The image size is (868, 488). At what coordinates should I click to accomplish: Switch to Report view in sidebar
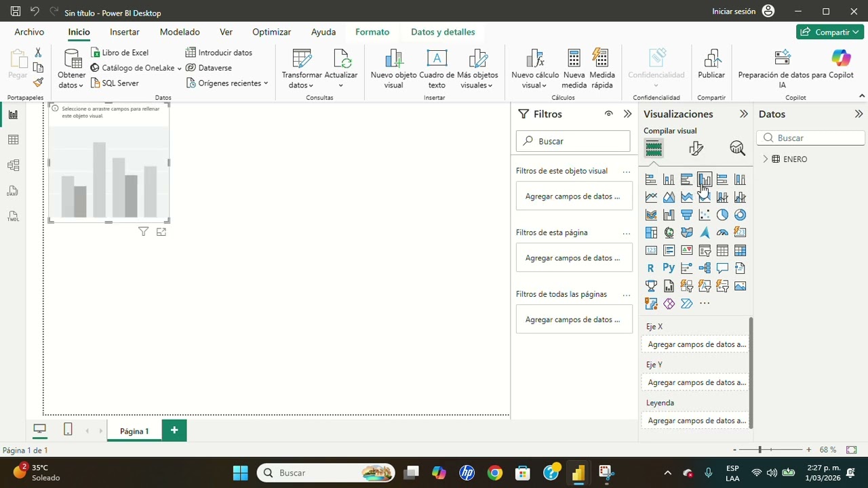tap(13, 115)
